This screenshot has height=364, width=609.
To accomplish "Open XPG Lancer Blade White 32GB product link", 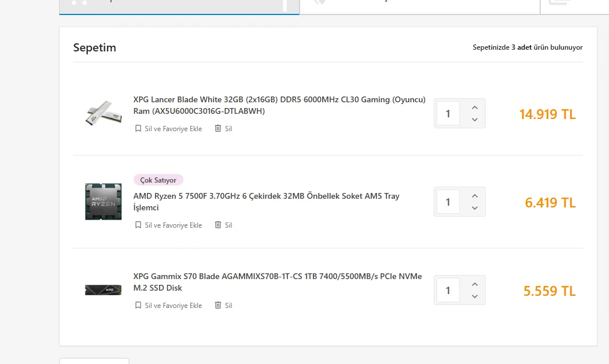I will 279,105.
